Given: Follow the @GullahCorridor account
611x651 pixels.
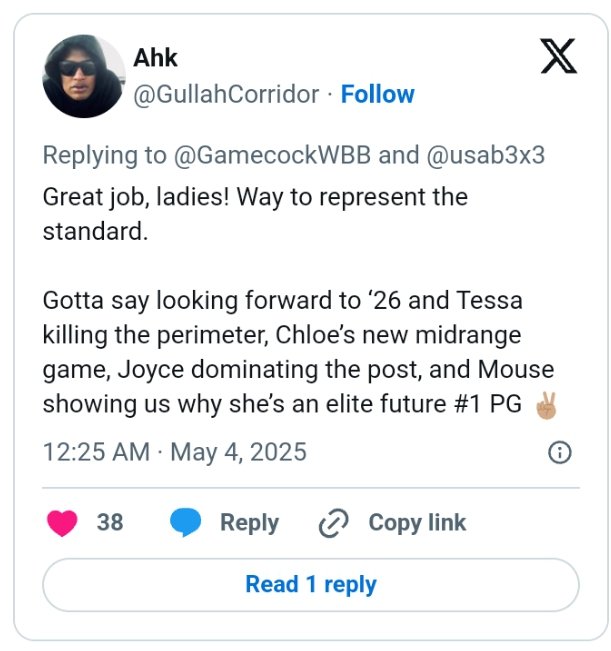Looking at the screenshot, I should pos(377,94).
